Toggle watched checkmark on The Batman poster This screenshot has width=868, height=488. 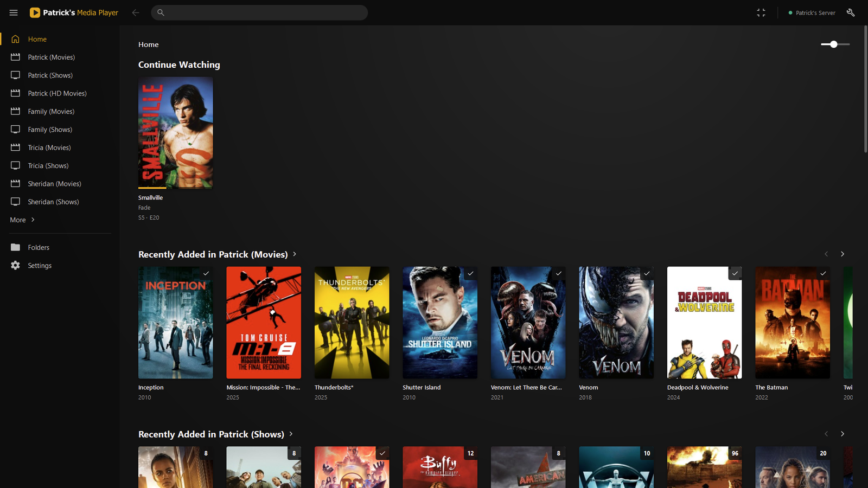[x=823, y=273]
